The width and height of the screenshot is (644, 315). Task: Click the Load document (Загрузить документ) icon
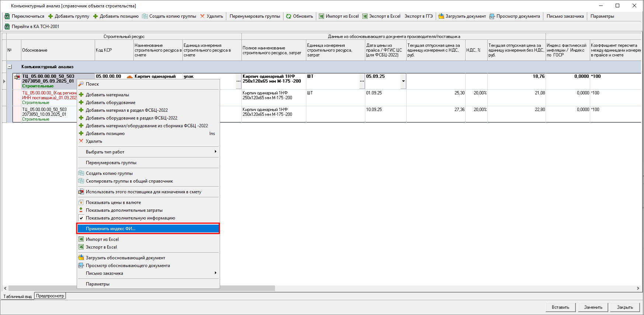coord(441,16)
